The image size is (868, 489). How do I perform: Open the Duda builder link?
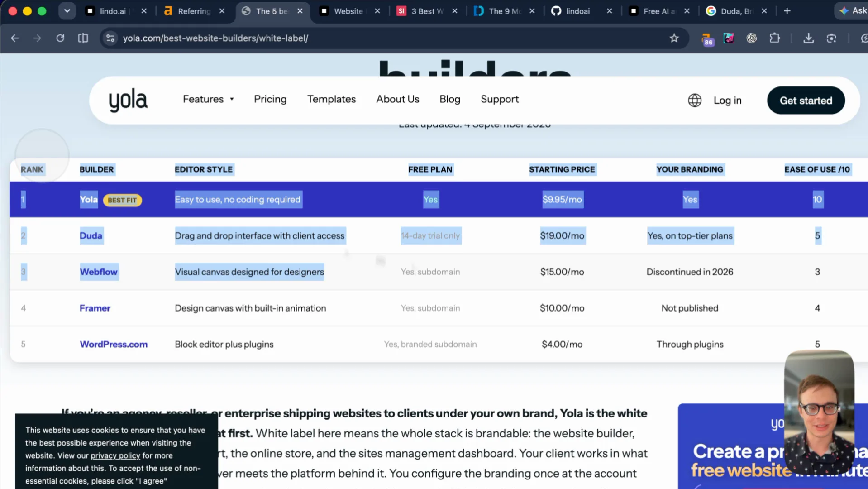91,235
